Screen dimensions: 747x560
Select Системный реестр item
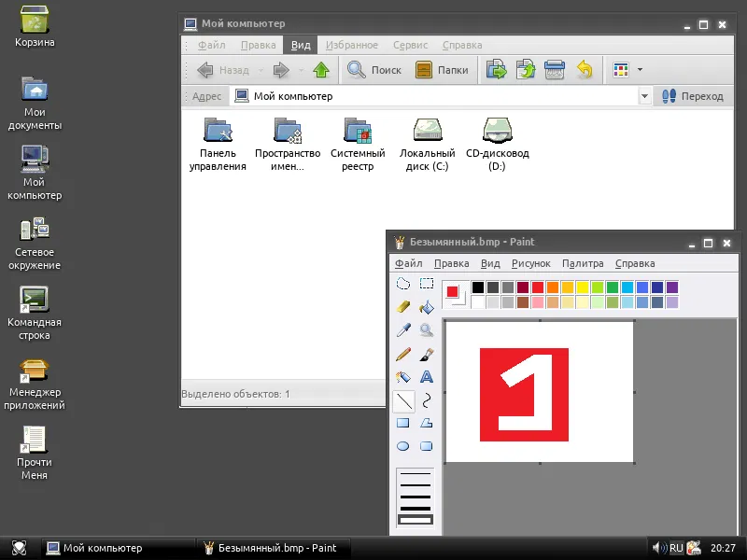click(358, 145)
